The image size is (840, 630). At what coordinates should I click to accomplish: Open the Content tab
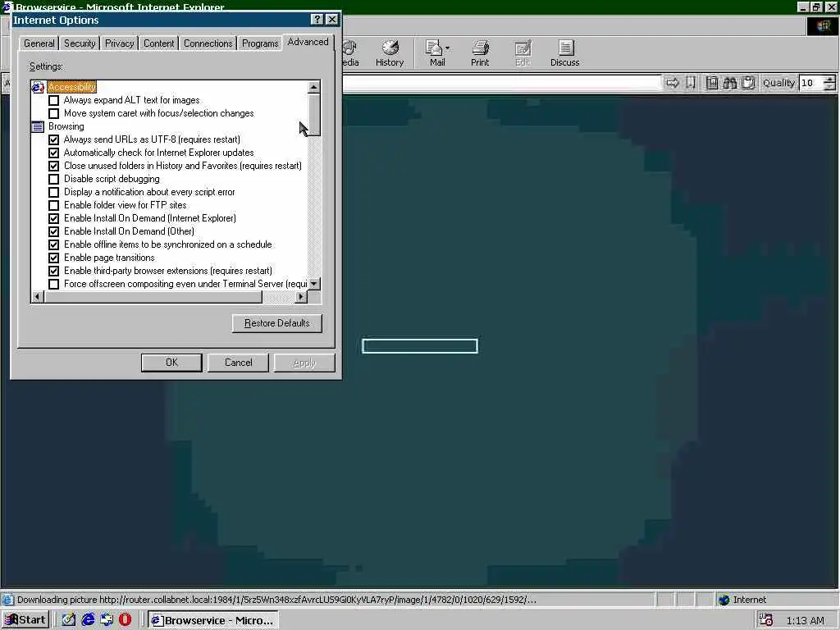click(158, 43)
